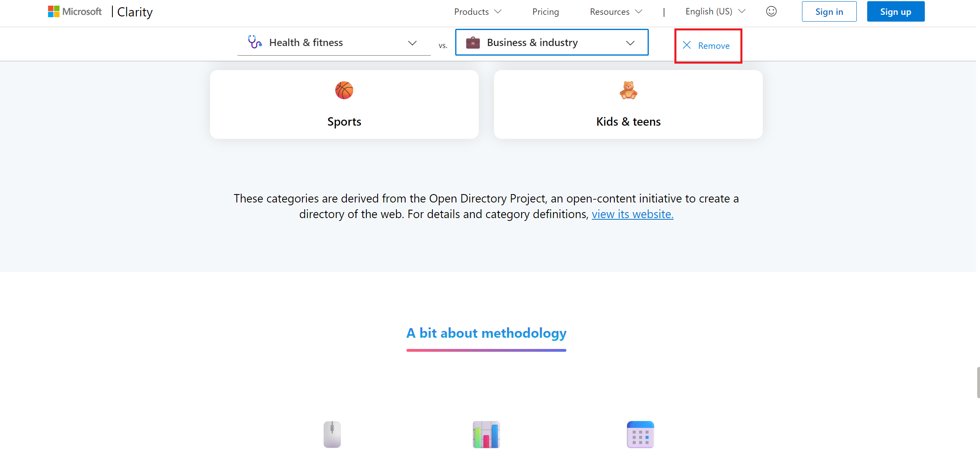The image size is (980, 449).
Task: Click the Sign up button
Action: tap(895, 11)
